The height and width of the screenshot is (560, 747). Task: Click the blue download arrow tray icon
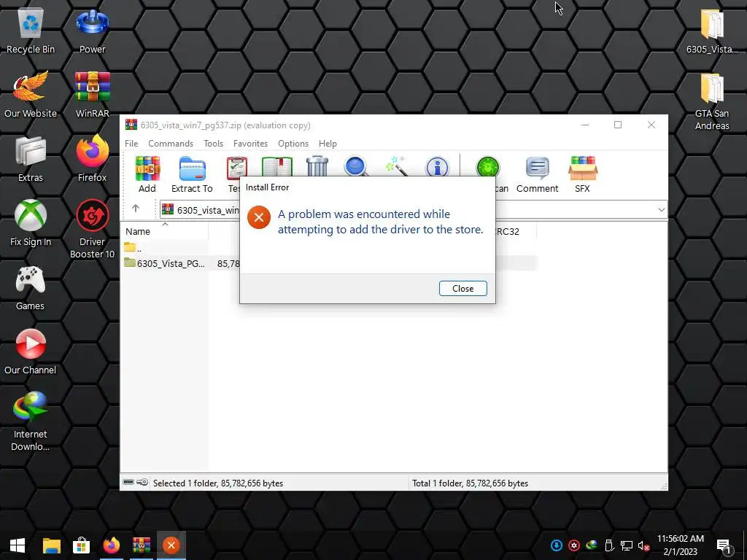(x=557, y=545)
